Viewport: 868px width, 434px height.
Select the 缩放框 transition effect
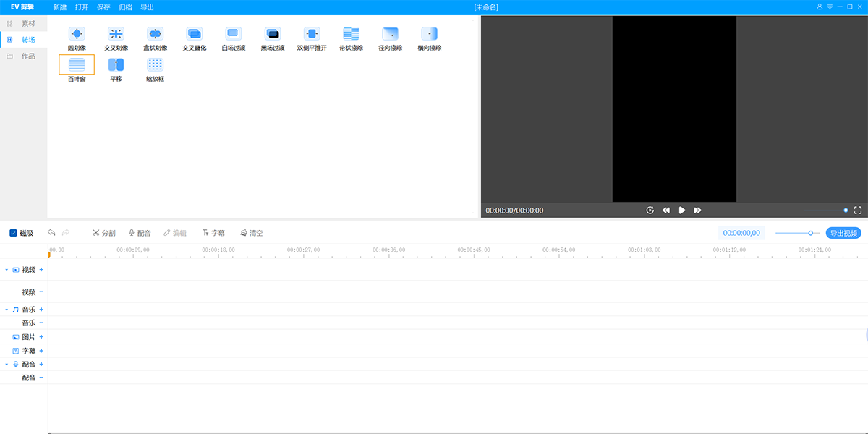155,64
